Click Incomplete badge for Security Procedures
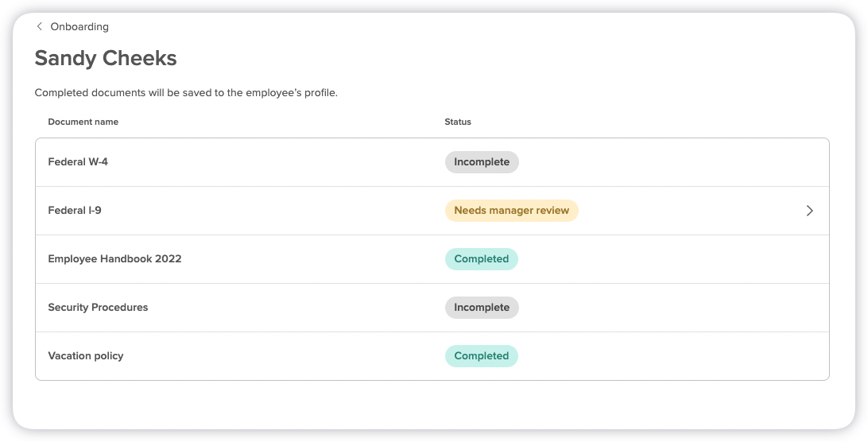Viewport: 868px width, 442px height. [x=481, y=308]
